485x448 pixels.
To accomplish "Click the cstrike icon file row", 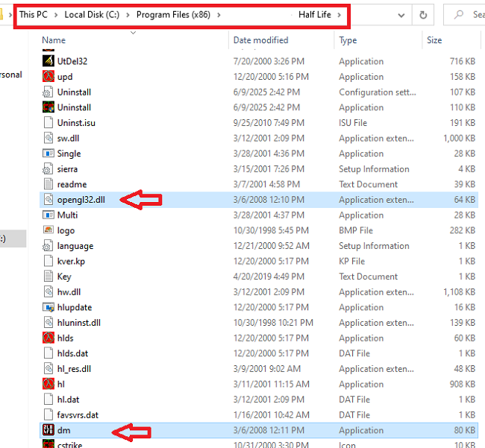I will point(259,444).
